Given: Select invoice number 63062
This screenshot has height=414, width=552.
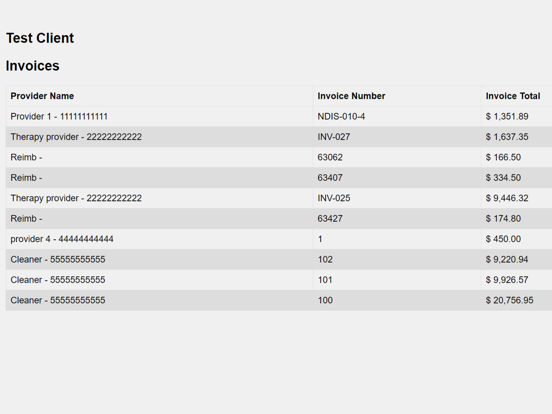Looking at the screenshot, I should 330,157.
